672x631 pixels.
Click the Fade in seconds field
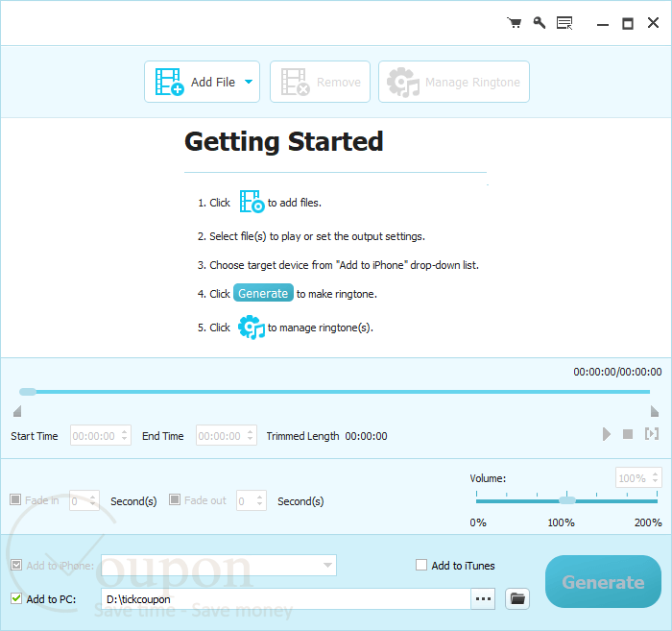[x=84, y=500]
